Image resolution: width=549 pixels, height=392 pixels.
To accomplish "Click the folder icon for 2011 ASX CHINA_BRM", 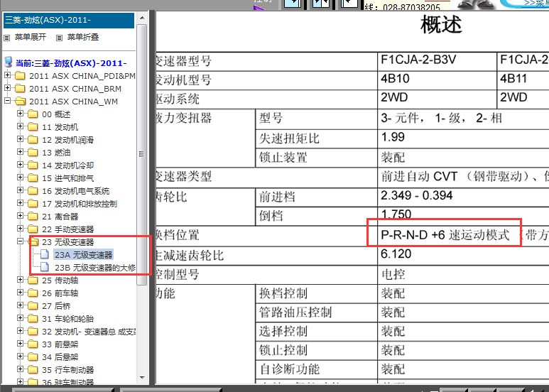I will (20, 89).
